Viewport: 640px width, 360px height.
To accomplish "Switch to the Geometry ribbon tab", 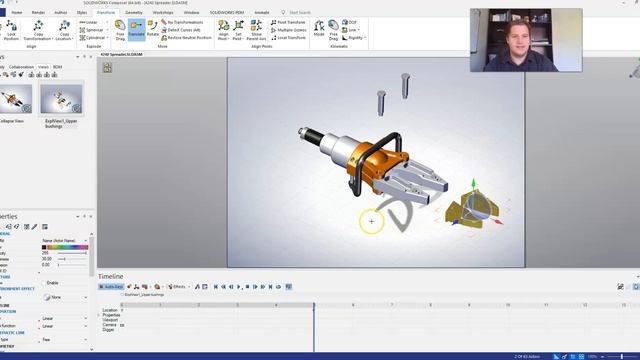I will click(x=134, y=13).
